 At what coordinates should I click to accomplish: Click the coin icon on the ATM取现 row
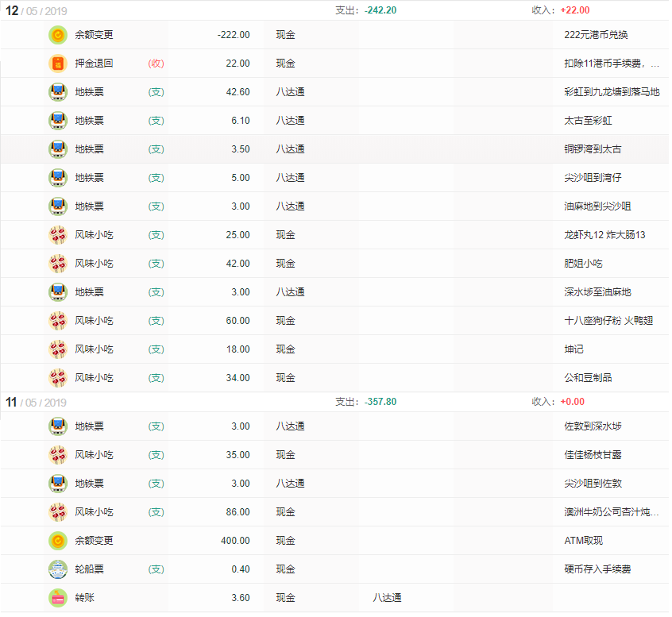(x=57, y=541)
